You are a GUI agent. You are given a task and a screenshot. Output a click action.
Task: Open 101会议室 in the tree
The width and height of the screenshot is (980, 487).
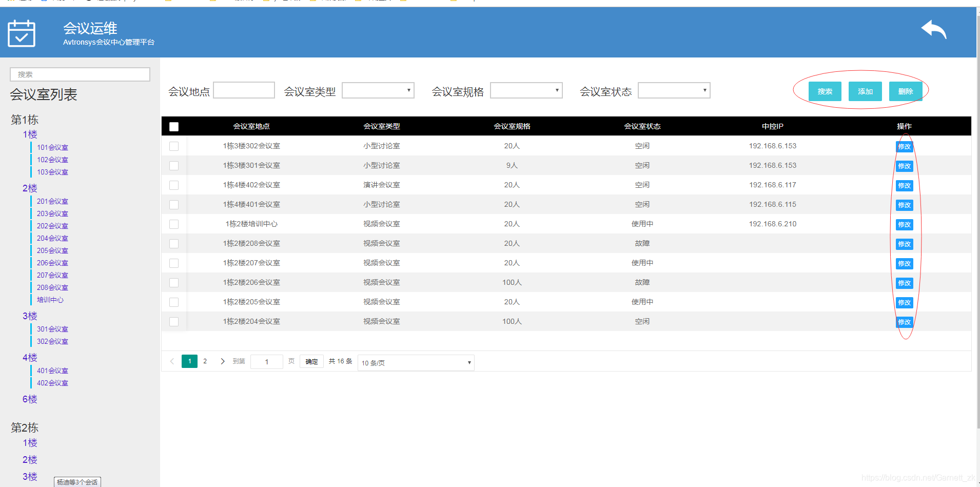(52, 147)
